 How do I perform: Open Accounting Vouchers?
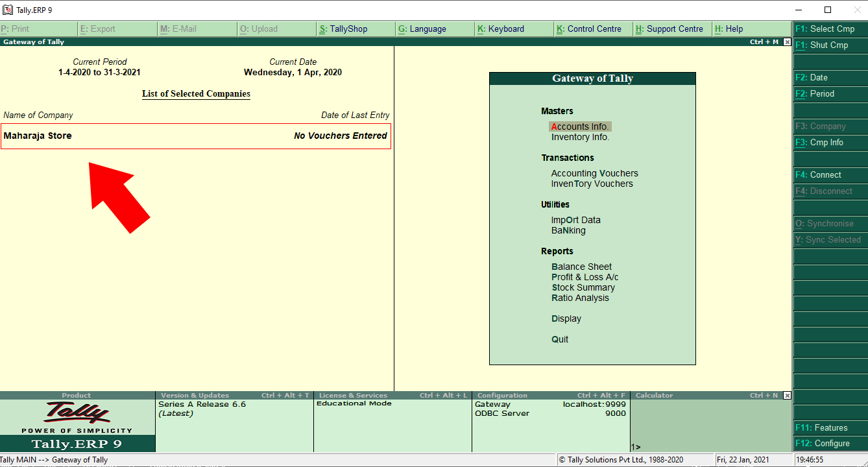point(594,173)
